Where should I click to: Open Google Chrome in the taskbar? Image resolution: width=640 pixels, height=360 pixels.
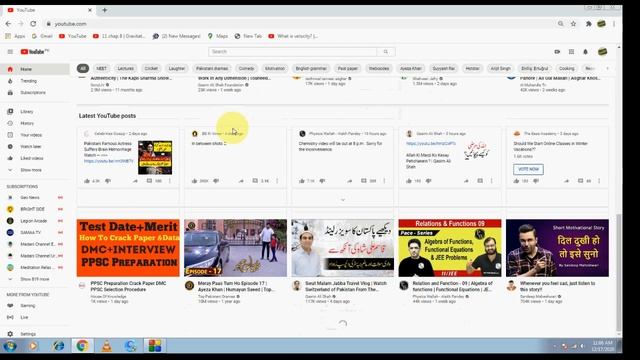point(82,346)
